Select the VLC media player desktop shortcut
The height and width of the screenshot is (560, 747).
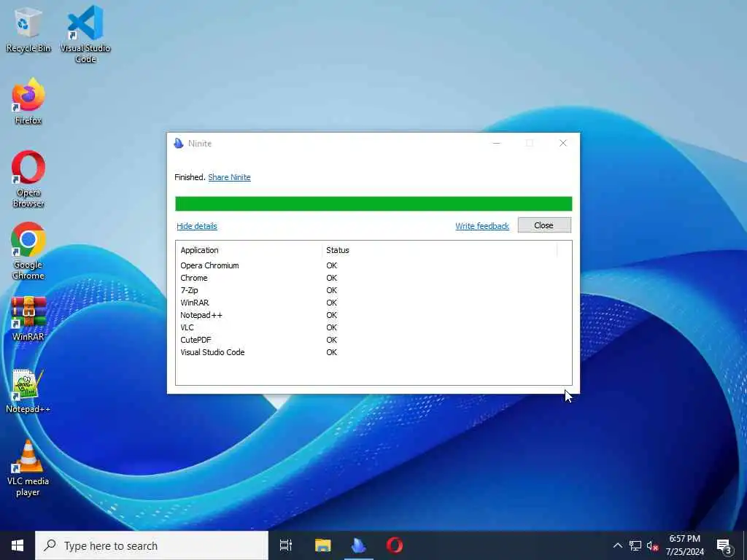click(28, 469)
